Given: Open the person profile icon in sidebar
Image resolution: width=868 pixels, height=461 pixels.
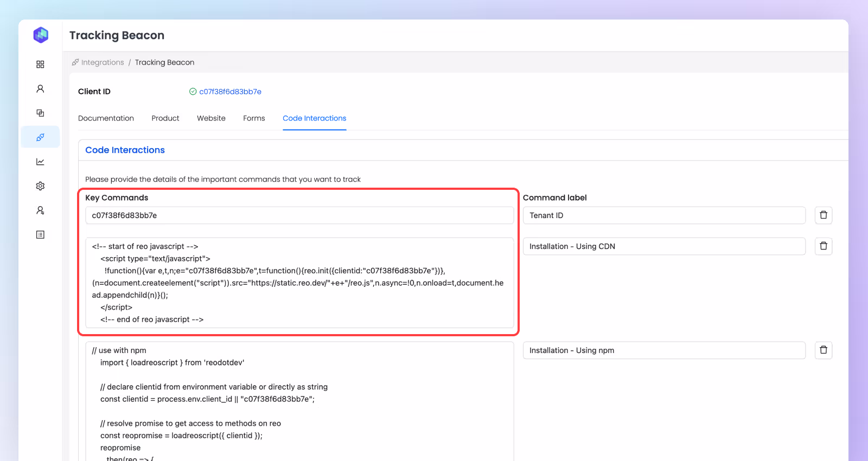Looking at the screenshot, I should coord(40,88).
